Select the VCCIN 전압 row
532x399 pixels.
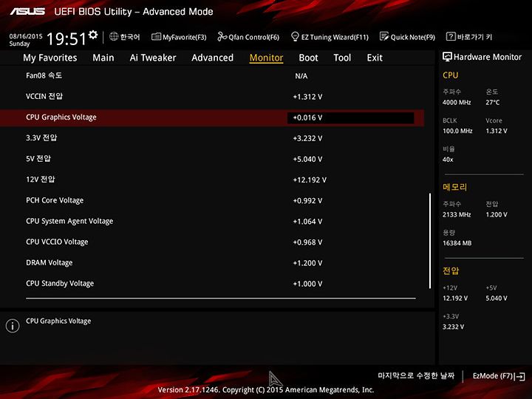pos(212,96)
